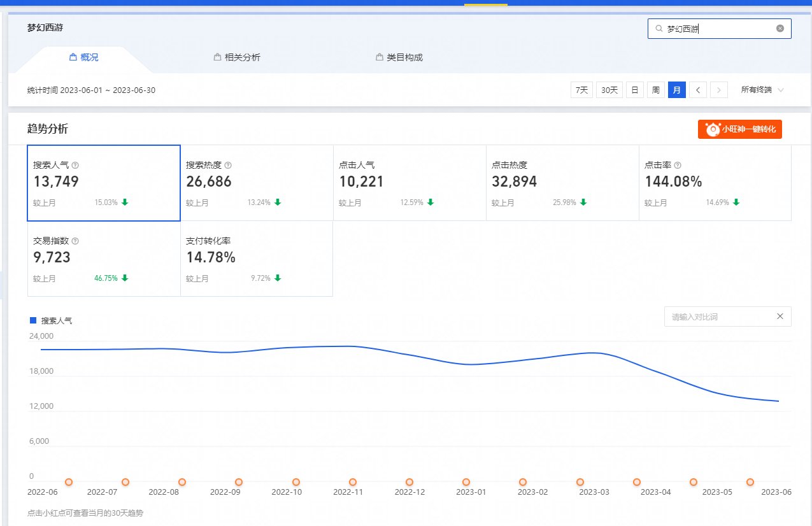The image size is (812, 526).
Task: Click the 小旺神一键转化 orange button
Action: tap(739, 129)
